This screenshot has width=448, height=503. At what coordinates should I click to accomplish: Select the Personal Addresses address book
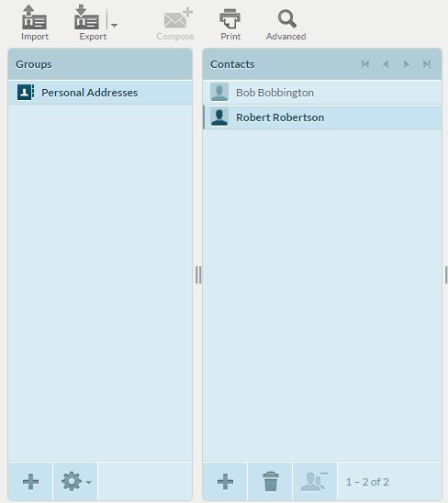pos(100,93)
